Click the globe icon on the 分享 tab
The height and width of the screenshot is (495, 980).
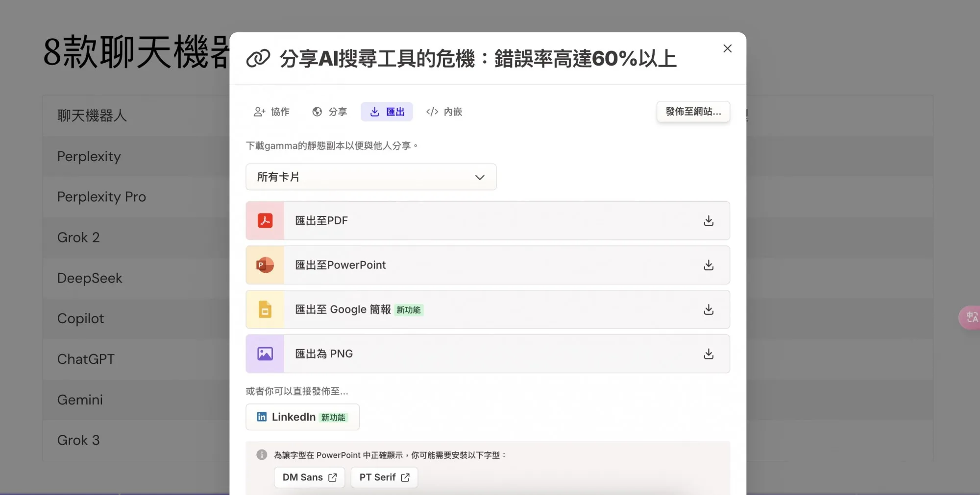click(x=317, y=112)
